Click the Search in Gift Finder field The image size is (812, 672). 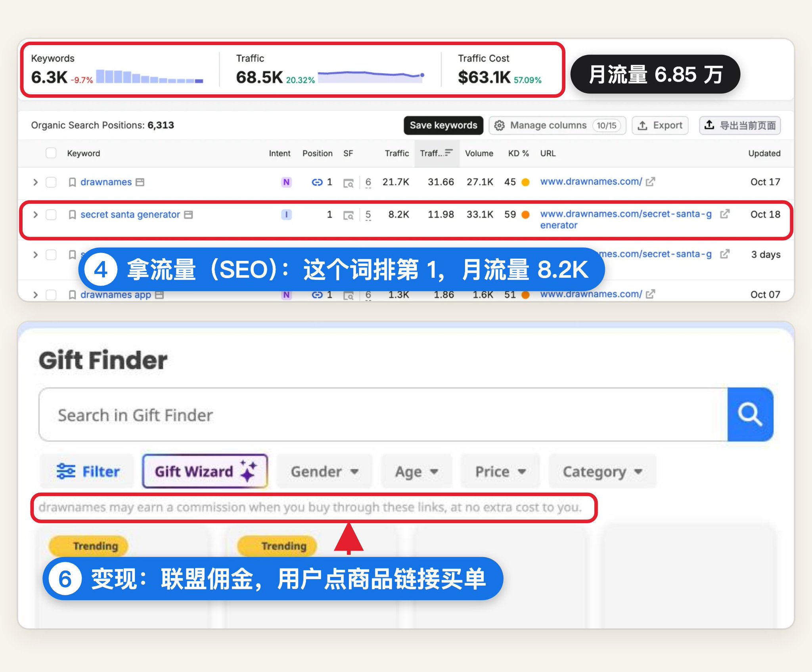point(383,415)
